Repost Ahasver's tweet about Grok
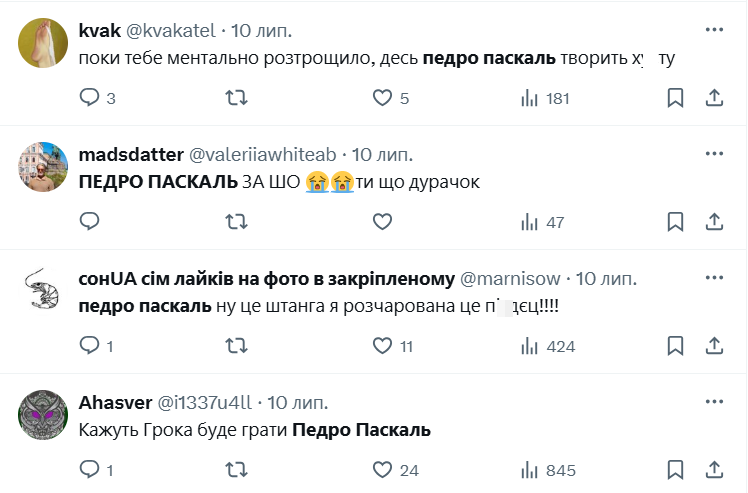The height and width of the screenshot is (493, 748). [x=236, y=470]
